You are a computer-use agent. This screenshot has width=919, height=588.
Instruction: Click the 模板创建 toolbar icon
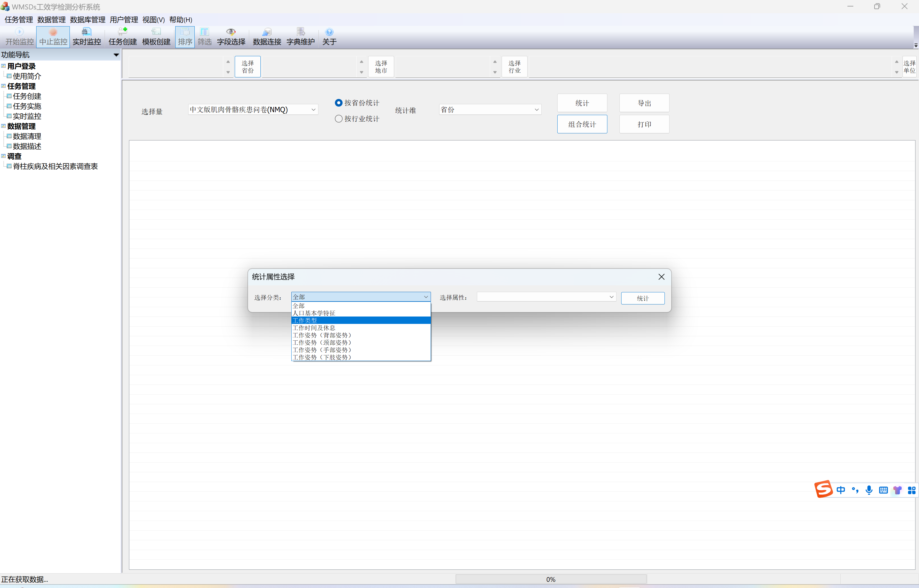click(x=156, y=37)
